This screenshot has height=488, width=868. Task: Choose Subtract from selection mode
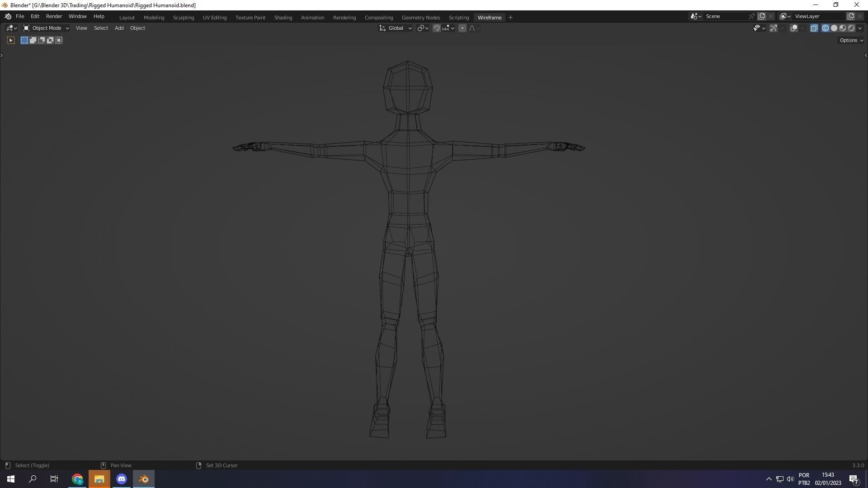click(x=42, y=40)
